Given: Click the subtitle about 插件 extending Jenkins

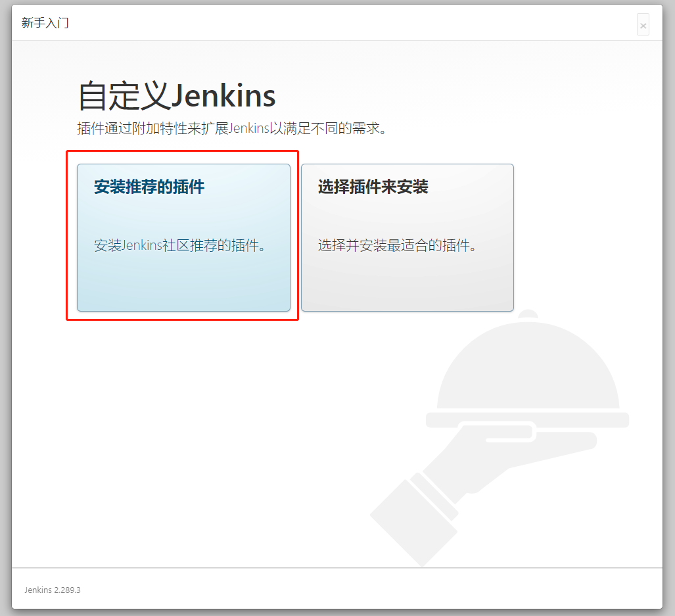Looking at the screenshot, I should 231,128.
